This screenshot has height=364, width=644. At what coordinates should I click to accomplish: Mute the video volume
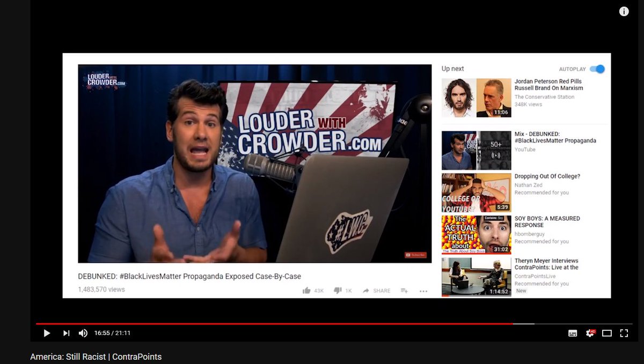(83, 333)
